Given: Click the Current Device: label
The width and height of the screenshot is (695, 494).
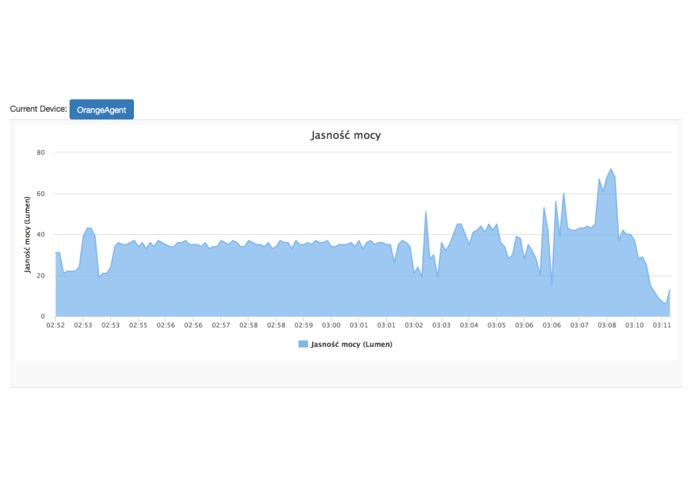Looking at the screenshot, I should point(38,109).
